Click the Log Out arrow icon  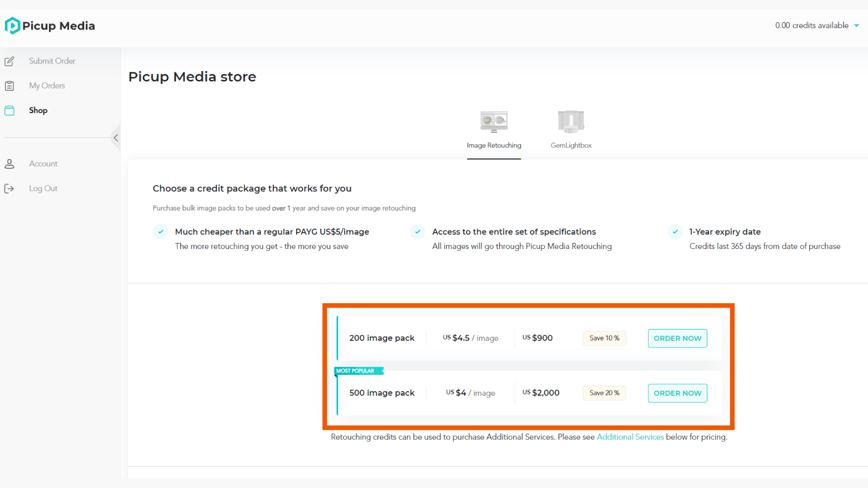tap(9, 188)
